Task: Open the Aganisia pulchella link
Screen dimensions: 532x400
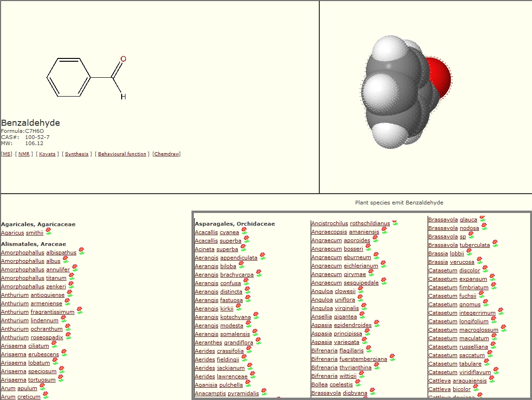Action: [219, 385]
